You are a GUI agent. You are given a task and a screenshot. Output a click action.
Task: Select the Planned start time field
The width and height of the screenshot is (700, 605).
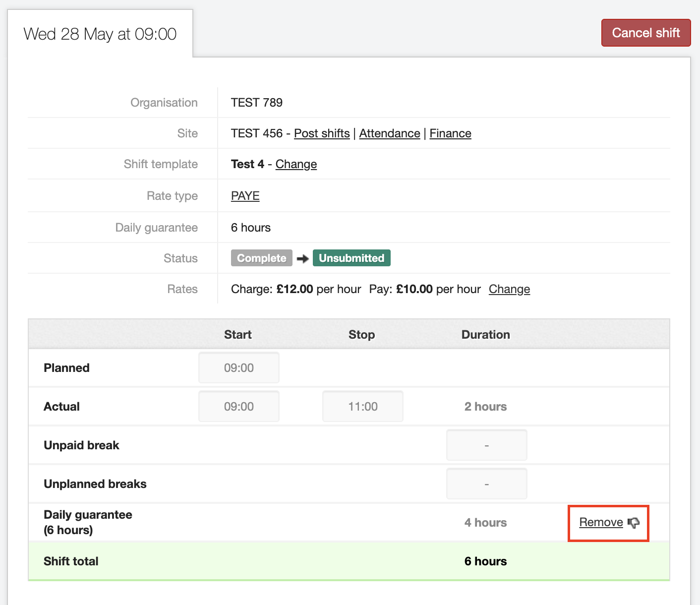coord(239,368)
